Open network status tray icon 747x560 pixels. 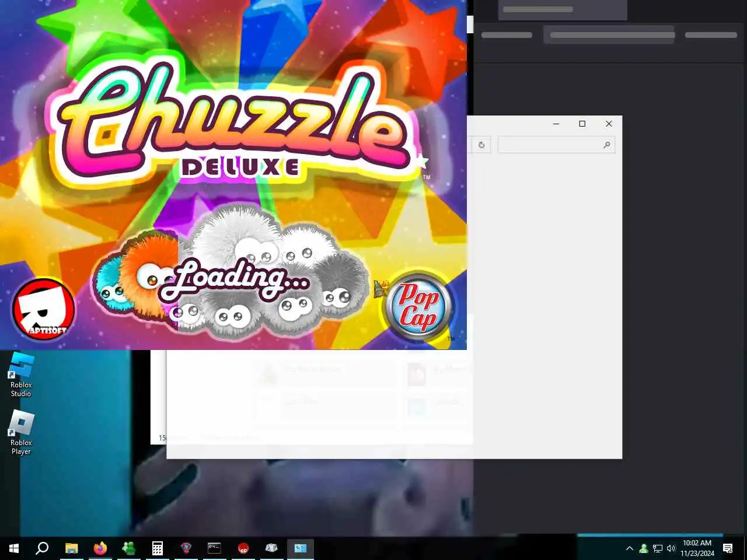658,548
